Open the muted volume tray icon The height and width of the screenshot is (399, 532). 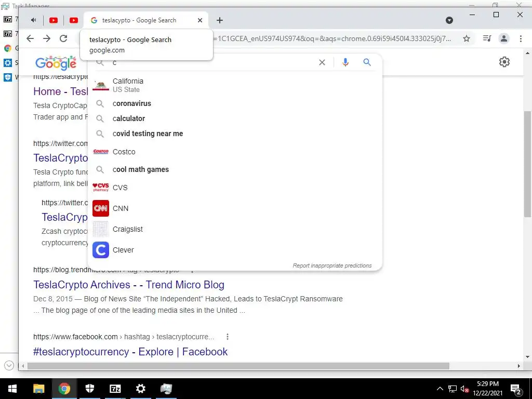point(464,389)
